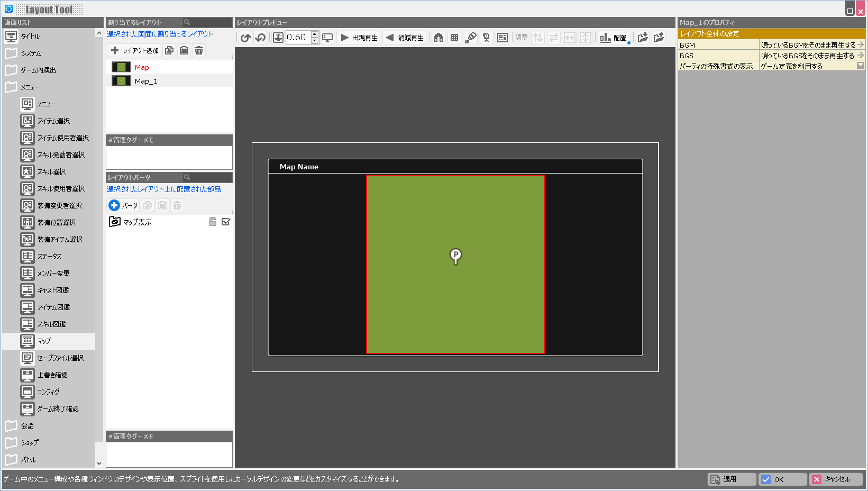Open the パーティの特殊書式の表示 dropdown
Image resolution: width=868 pixels, height=491 pixels.
861,66
